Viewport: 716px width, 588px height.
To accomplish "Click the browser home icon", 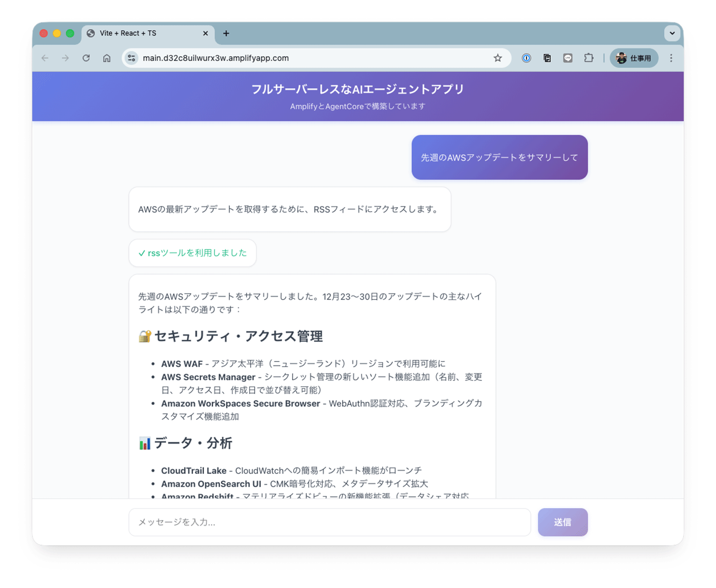I will (107, 58).
